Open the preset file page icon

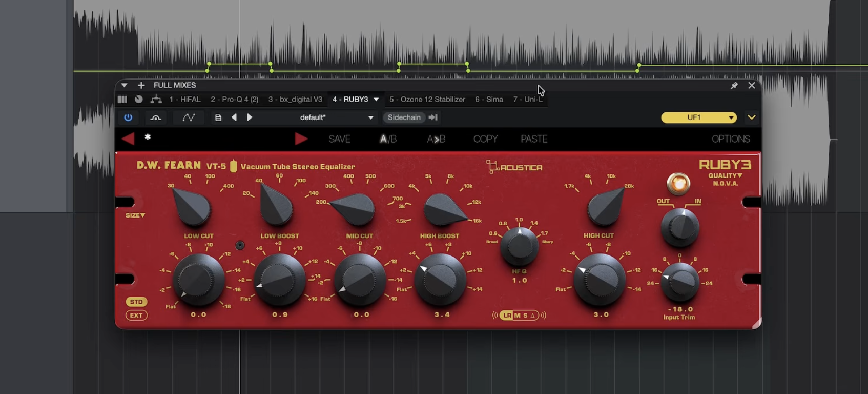click(218, 117)
